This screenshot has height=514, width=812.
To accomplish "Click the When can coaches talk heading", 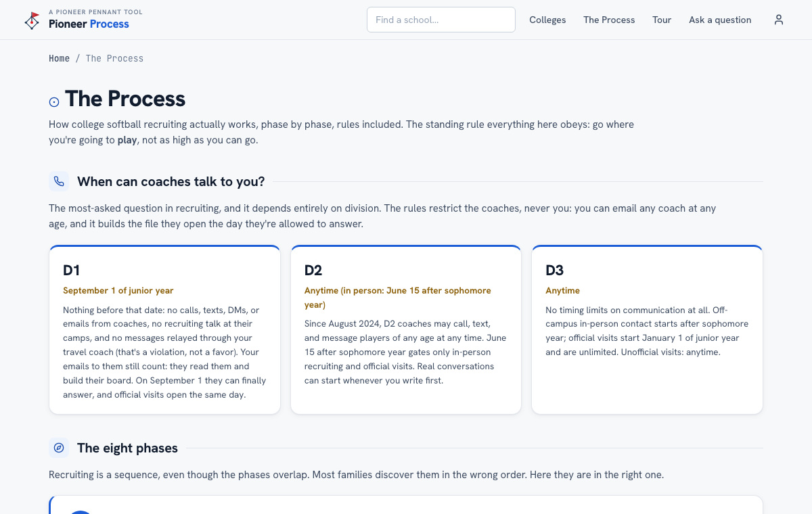I will click(171, 181).
